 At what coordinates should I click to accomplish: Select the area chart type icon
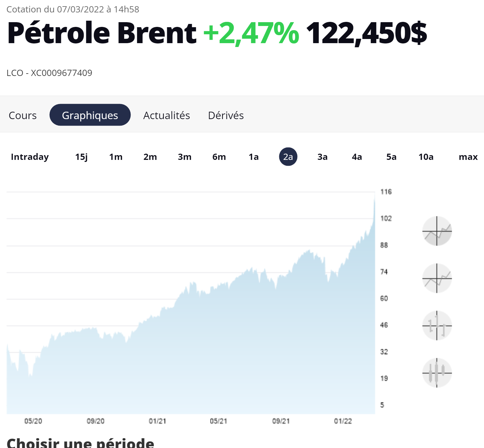[437, 231]
